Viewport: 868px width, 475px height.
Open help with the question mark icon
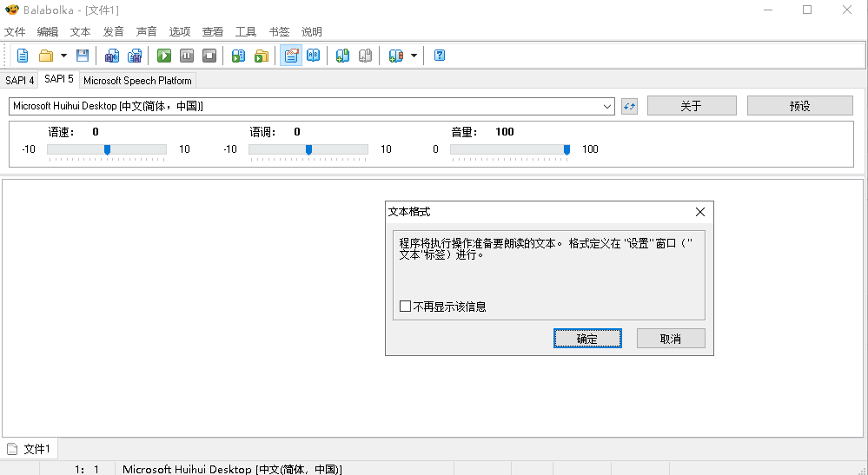pyautogui.click(x=440, y=56)
